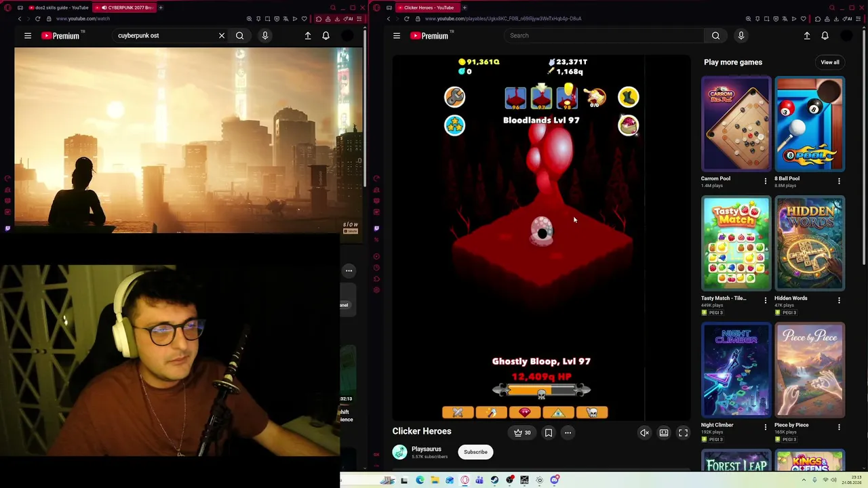Viewport: 868px width, 488px height.
Task: Reload the Clicker Heroes page
Action: pos(407,18)
